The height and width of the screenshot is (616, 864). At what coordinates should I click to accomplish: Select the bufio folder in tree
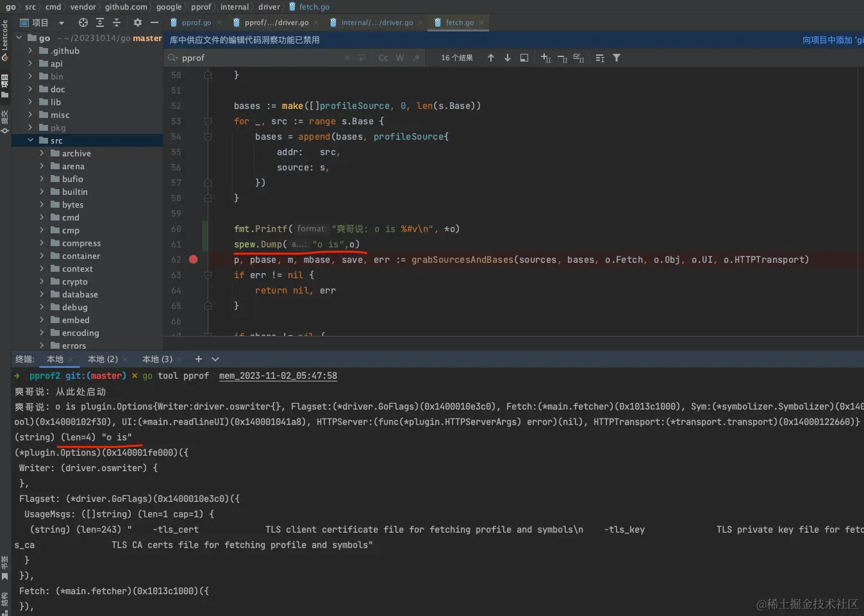[x=72, y=179]
